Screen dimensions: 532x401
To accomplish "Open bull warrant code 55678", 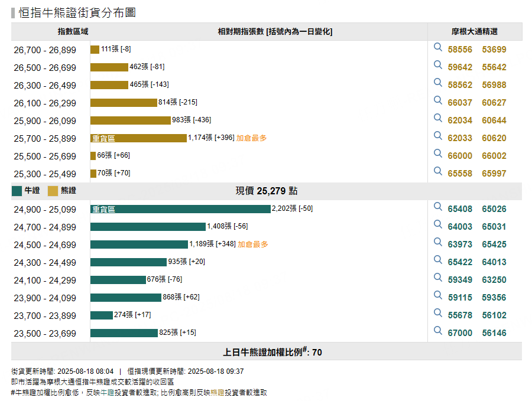I will click(460, 315).
